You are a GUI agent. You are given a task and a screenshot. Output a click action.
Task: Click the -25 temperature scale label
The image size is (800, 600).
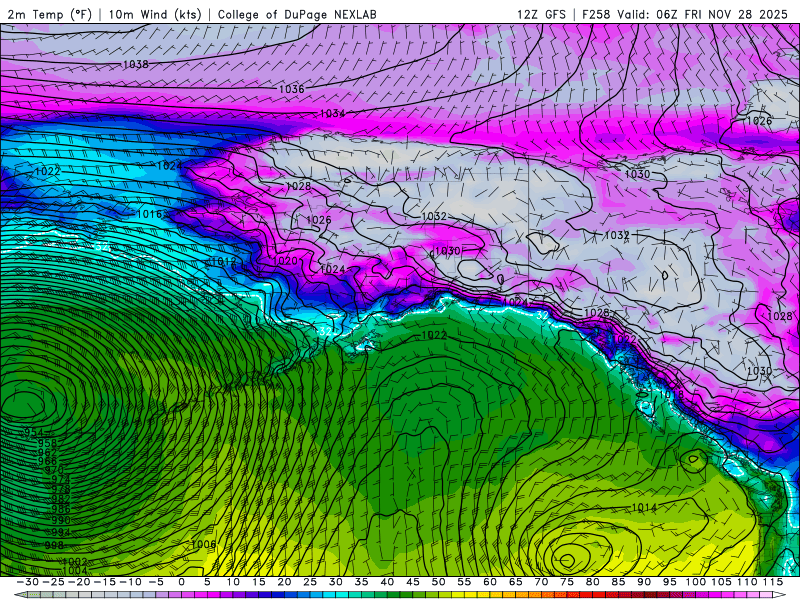[x=53, y=582]
